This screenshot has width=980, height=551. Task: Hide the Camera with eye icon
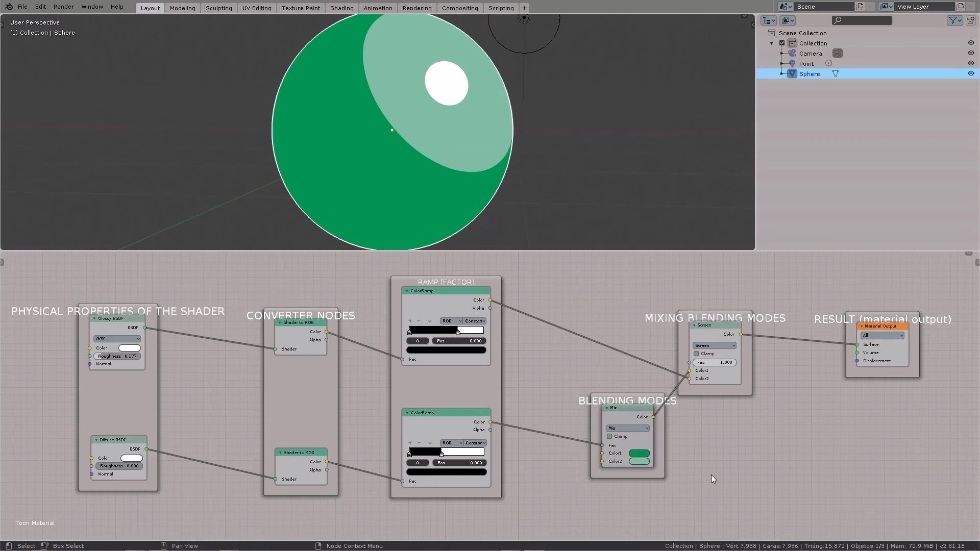971,53
